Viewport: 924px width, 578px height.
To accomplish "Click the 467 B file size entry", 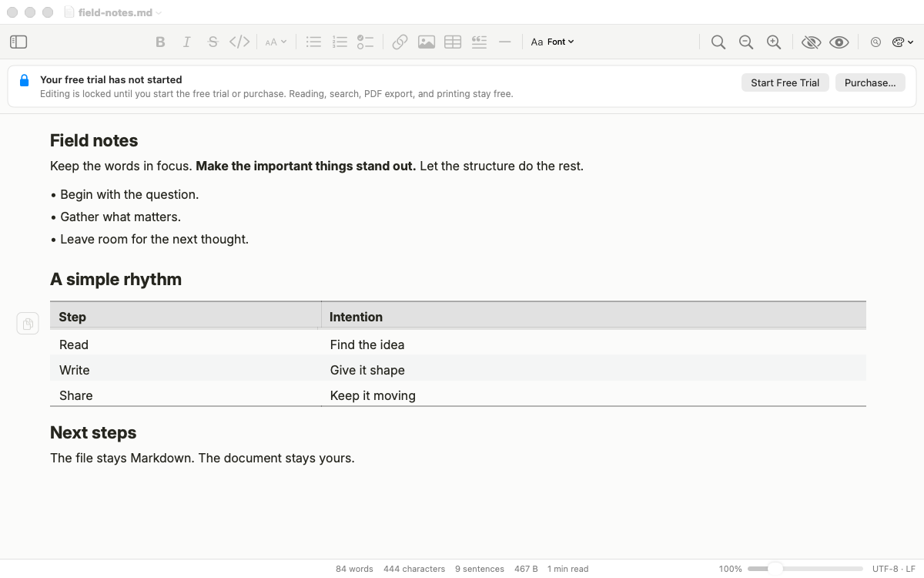I will [526, 569].
